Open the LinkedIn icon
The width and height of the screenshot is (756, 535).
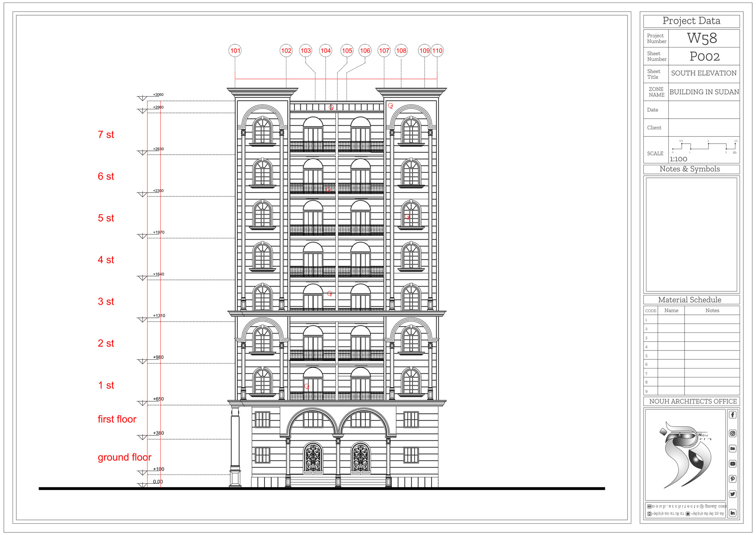pyautogui.click(x=732, y=513)
